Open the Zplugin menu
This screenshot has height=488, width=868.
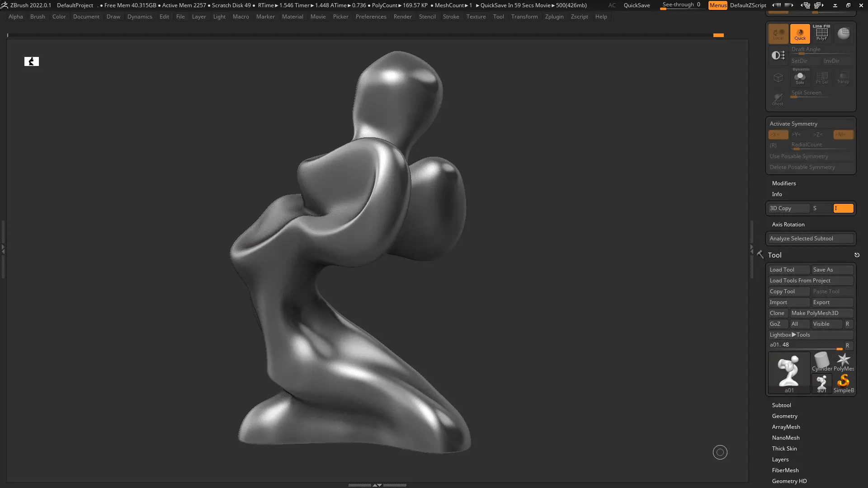pyautogui.click(x=554, y=17)
